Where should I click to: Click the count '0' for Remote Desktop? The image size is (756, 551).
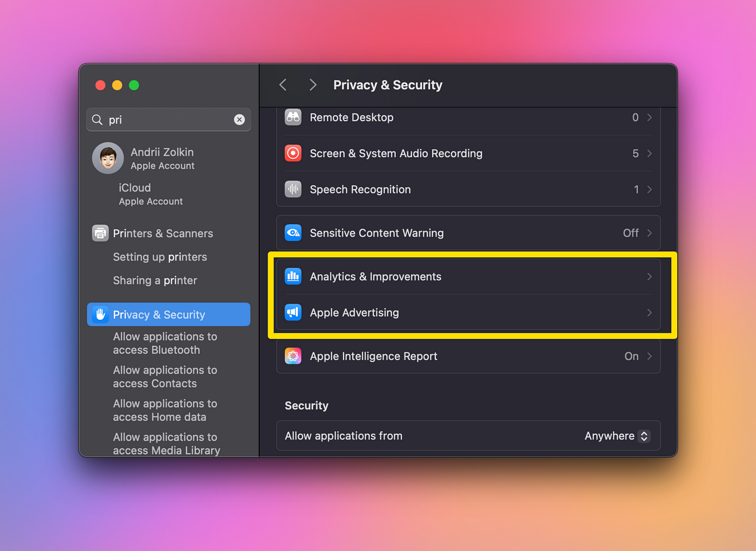coord(636,117)
